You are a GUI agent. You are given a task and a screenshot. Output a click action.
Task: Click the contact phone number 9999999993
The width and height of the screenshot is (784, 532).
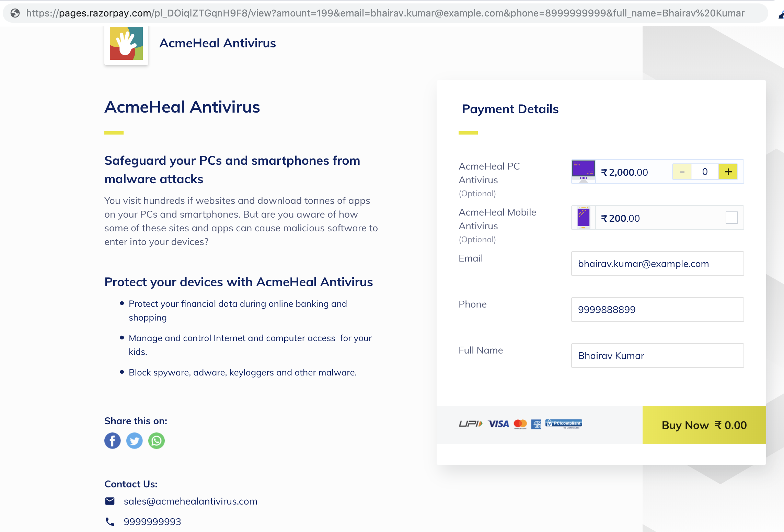pyautogui.click(x=152, y=522)
